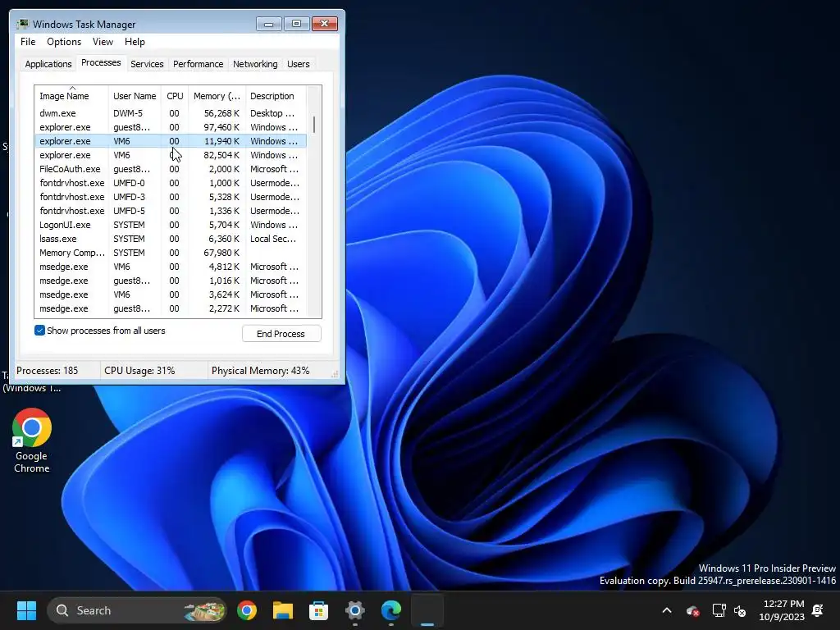Select msedge.exe using 4,812 K

pos(171,267)
